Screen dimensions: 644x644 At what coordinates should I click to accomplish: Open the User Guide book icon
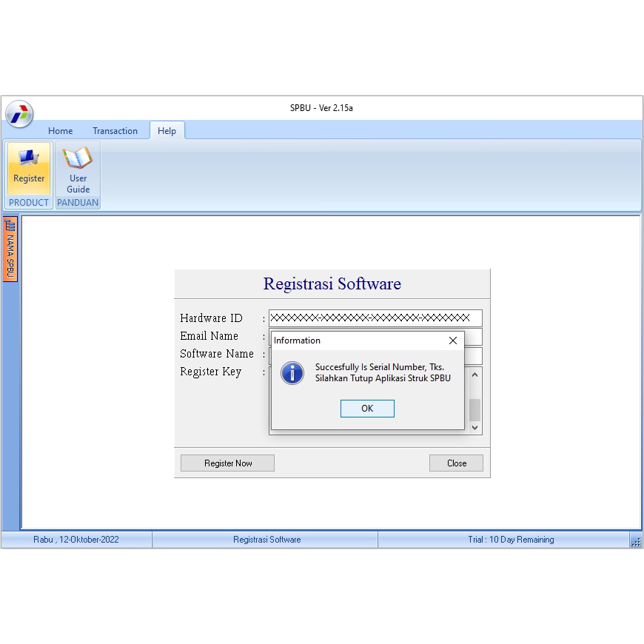(78, 170)
